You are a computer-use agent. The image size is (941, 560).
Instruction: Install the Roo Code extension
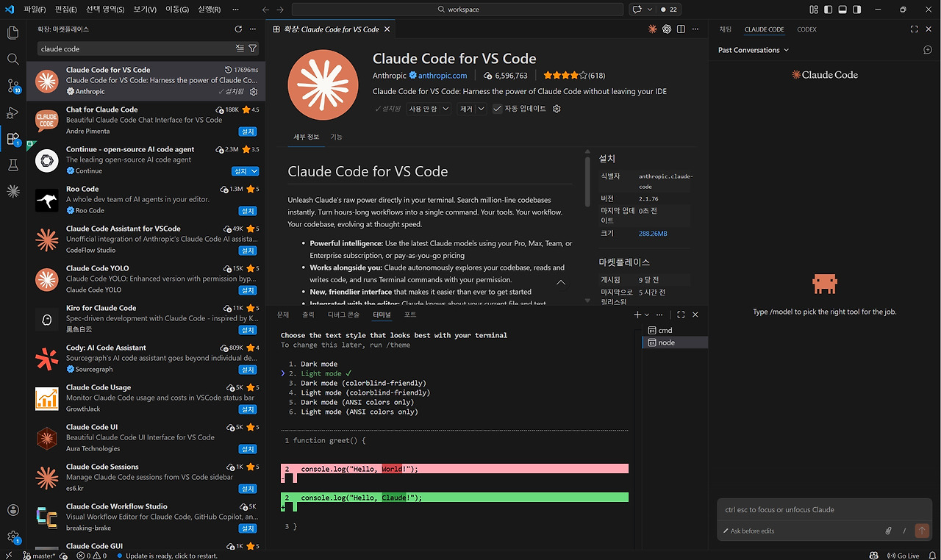click(x=248, y=211)
